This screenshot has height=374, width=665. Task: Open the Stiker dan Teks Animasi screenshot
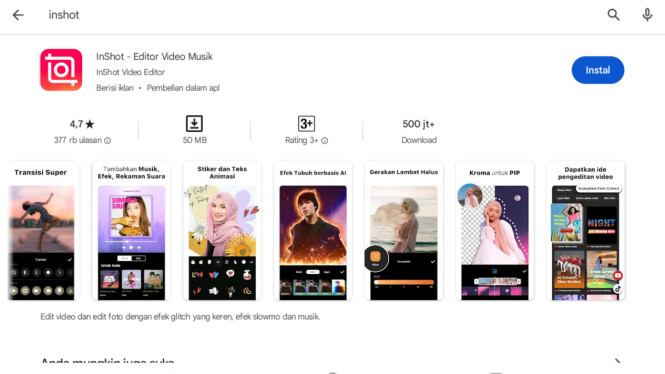tap(222, 230)
